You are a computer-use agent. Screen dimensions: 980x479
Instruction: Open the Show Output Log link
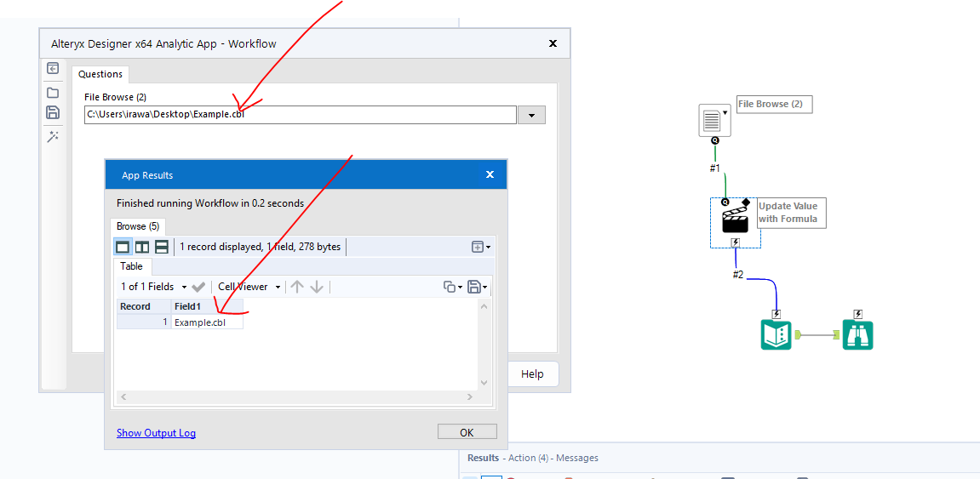157,433
